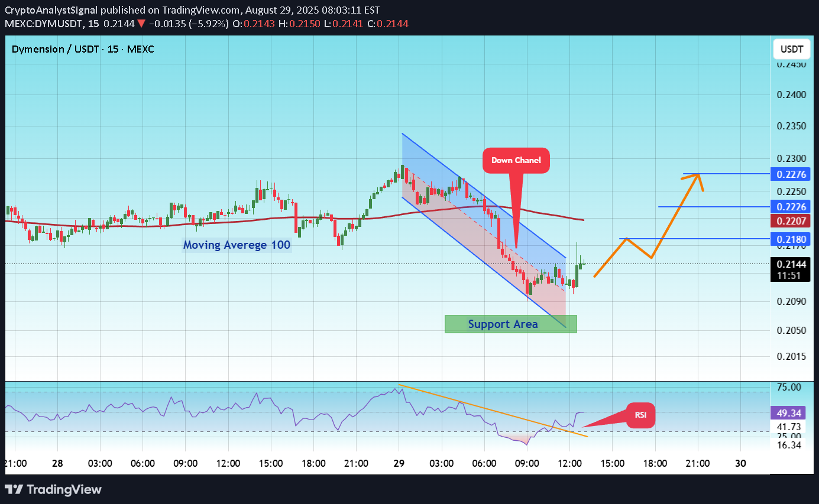Click the 0.2090 price axis label

791,301
